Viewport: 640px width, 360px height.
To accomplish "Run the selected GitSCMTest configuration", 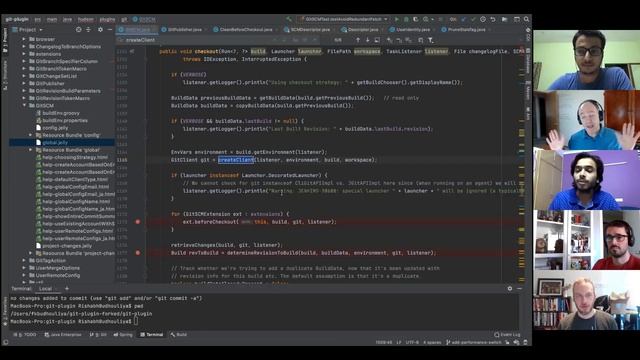I will (396, 19).
